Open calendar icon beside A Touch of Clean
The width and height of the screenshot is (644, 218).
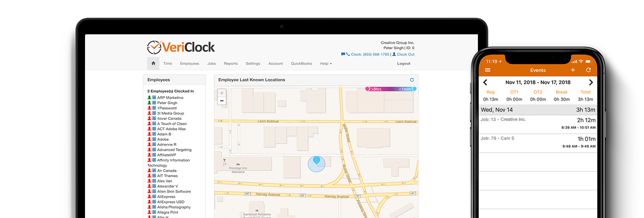(154, 124)
